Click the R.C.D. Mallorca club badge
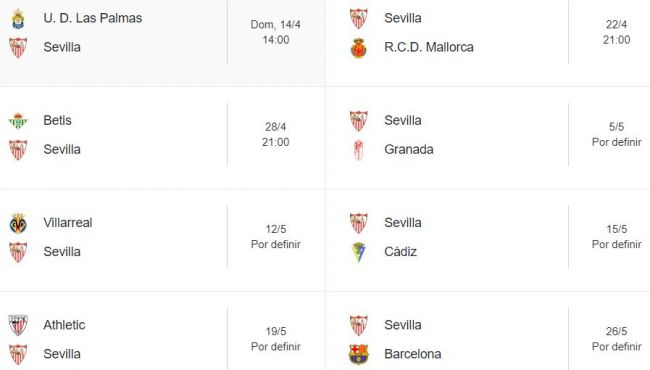The width and height of the screenshot is (650, 370). tap(359, 48)
